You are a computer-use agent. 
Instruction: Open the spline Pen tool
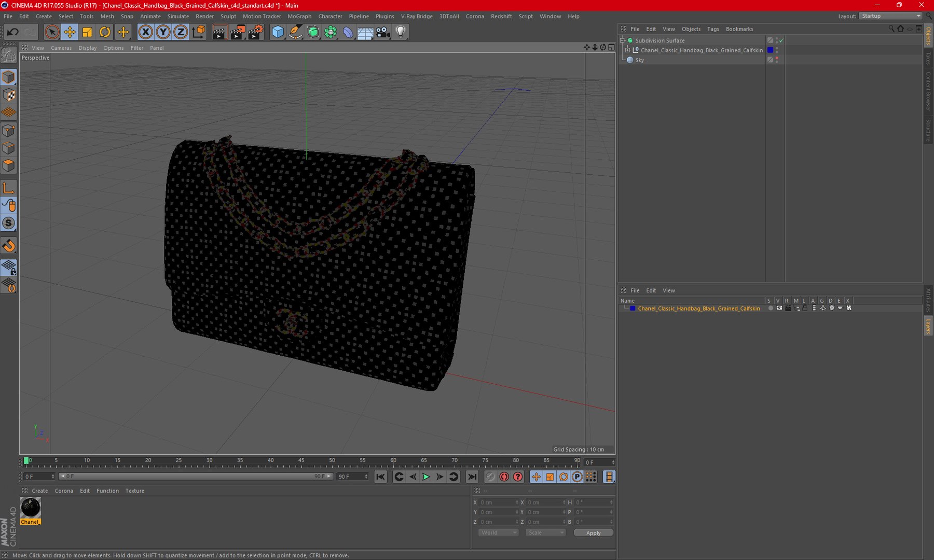295,32
